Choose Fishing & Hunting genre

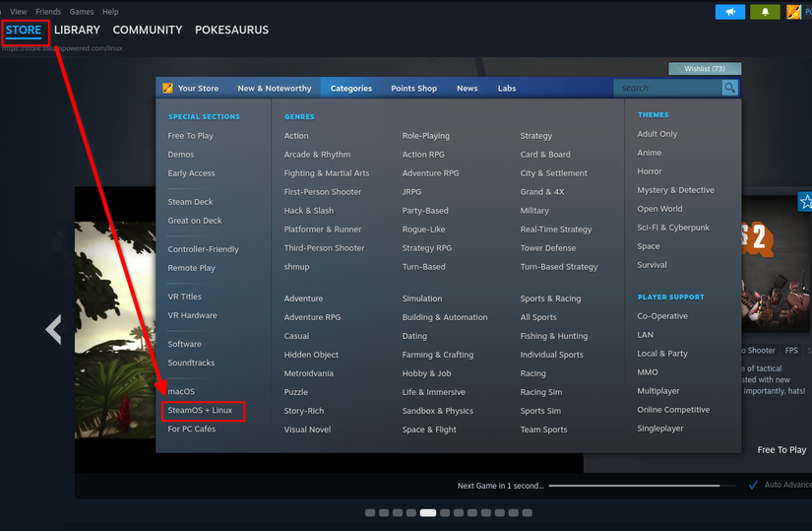pyautogui.click(x=554, y=336)
